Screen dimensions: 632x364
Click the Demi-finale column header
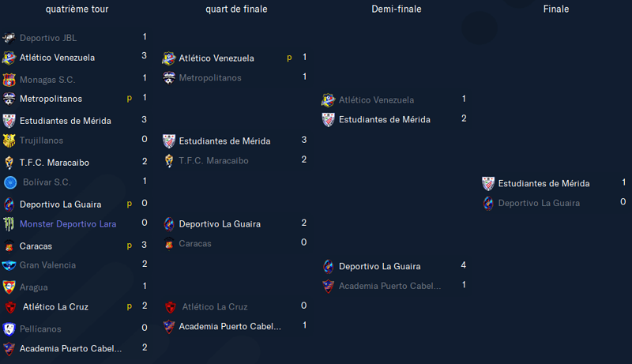click(x=397, y=9)
